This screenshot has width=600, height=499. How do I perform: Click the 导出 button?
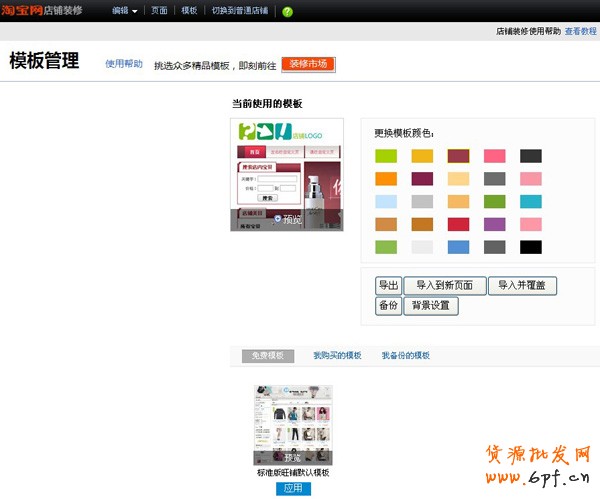click(388, 285)
